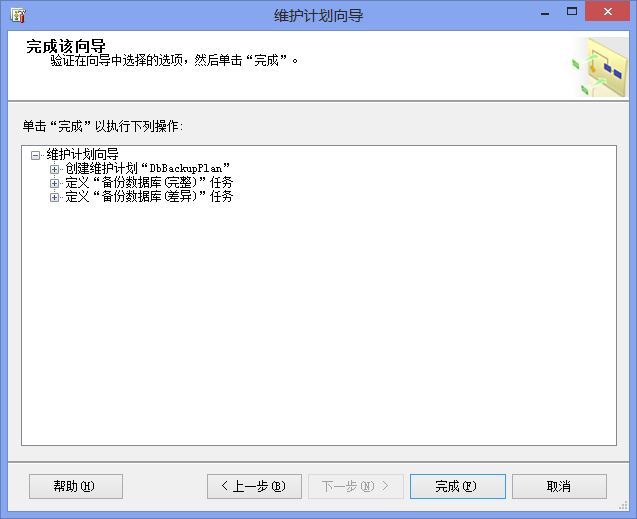Expand the 定义"备份数据库(完整)"任务 node

point(54,183)
